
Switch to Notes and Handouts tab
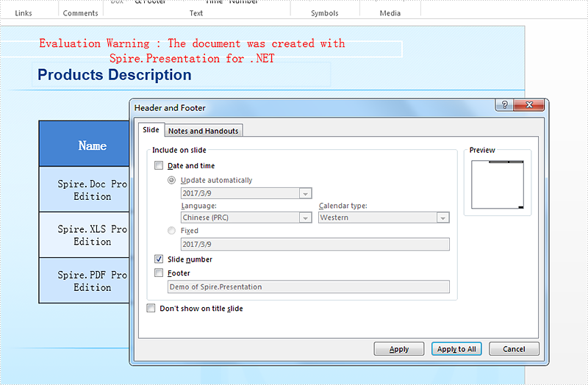click(204, 131)
